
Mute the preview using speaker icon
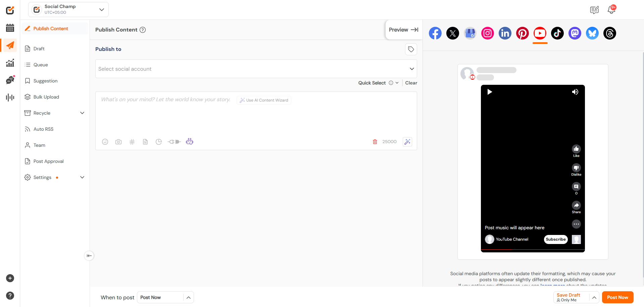(x=575, y=92)
